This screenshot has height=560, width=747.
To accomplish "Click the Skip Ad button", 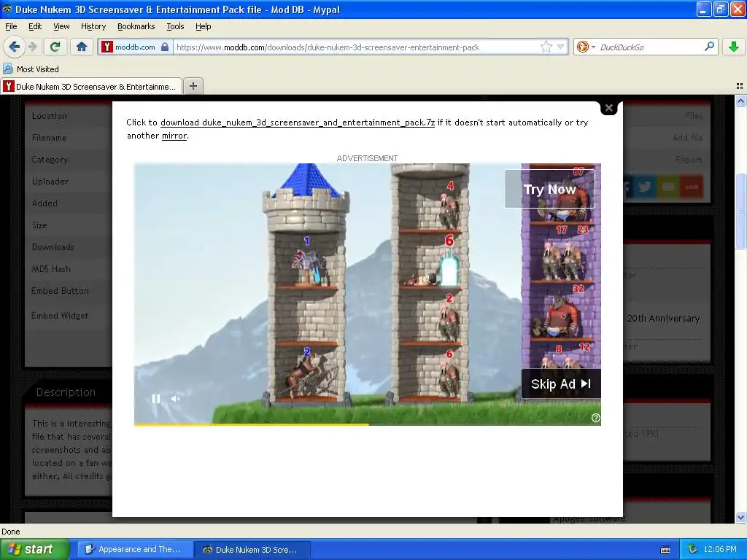I will pyautogui.click(x=561, y=384).
